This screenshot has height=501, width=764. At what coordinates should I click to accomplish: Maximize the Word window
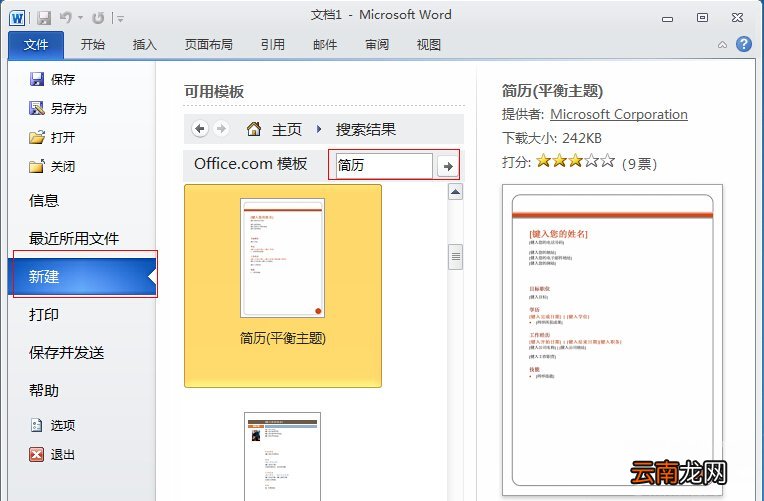point(702,18)
